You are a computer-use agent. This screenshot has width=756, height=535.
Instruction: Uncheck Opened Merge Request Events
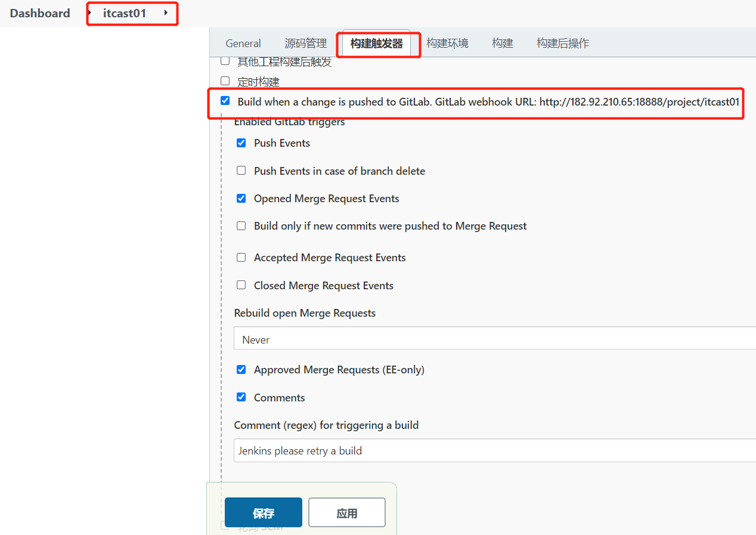(241, 198)
